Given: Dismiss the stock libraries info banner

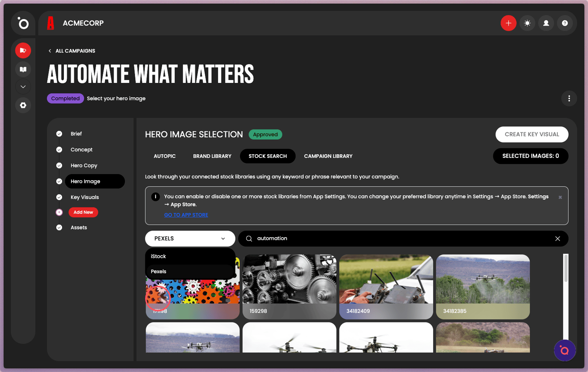Looking at the screenshot, I should point(560,197).
